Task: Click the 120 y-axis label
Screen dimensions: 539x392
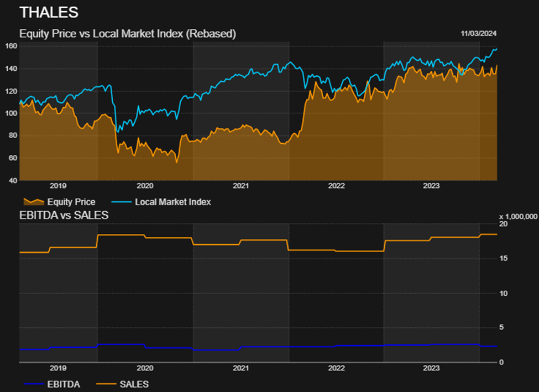Action: click(x=11, y=91)
